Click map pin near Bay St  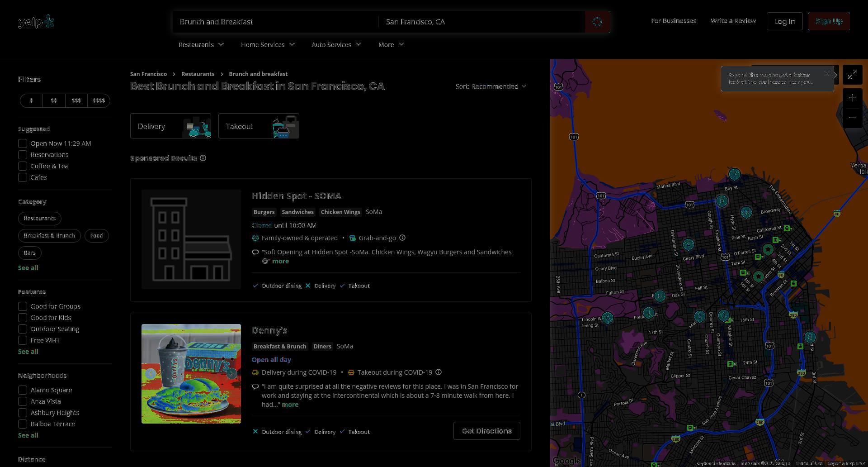click(735, 174)
